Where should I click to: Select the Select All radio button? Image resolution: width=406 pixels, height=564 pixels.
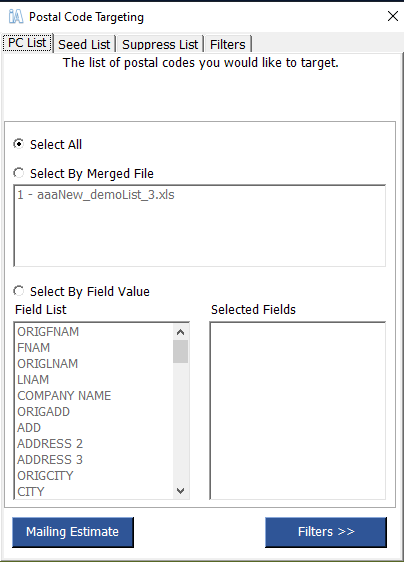[19, 144]
